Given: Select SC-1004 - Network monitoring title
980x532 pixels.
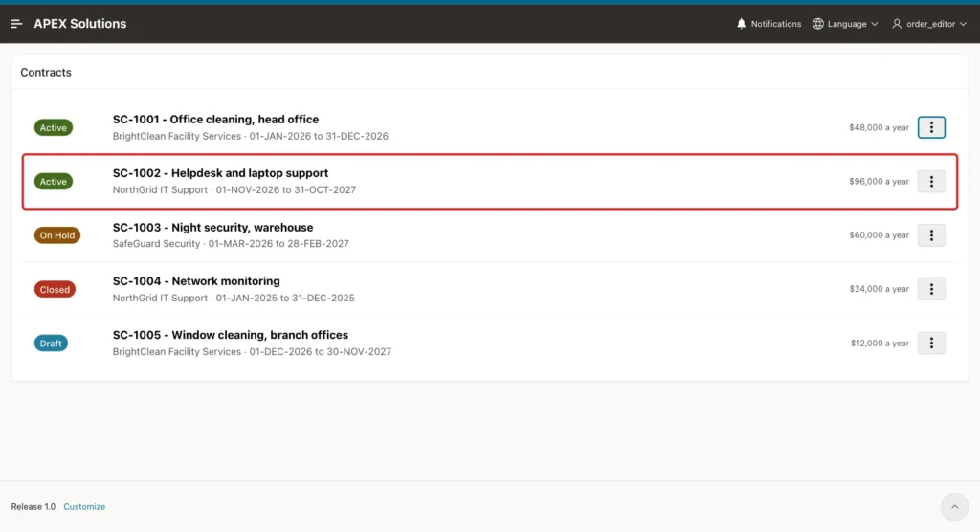Looking at the screenshot, I should coord(196,281).
